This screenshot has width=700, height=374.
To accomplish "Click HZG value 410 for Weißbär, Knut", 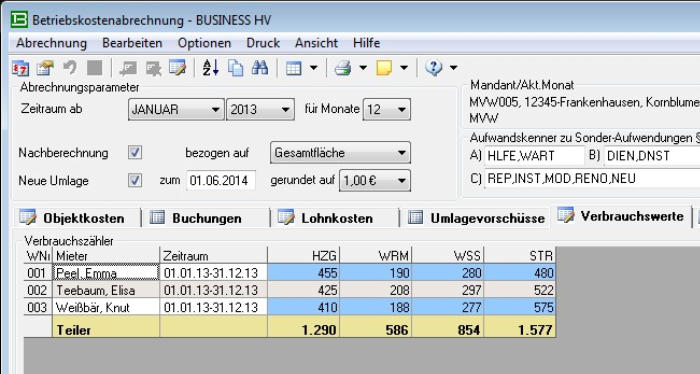I will click(x=304, y=307).
